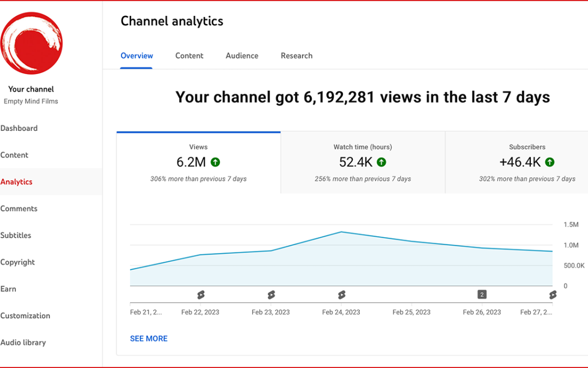The height and width of the screenshot is (368, 588).
Task: Select Analytics in the sidebar
Action: tap(16, 182)
